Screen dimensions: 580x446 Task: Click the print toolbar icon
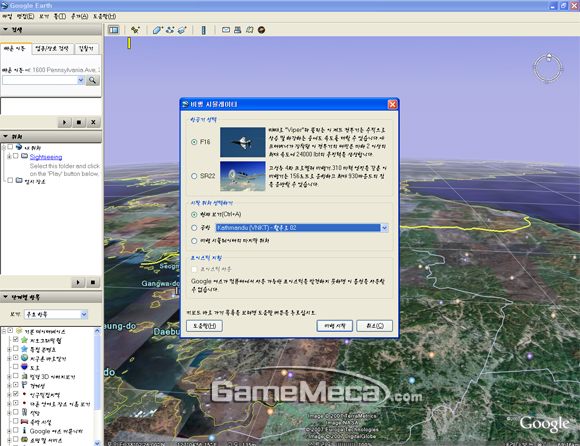coord(237,30)
